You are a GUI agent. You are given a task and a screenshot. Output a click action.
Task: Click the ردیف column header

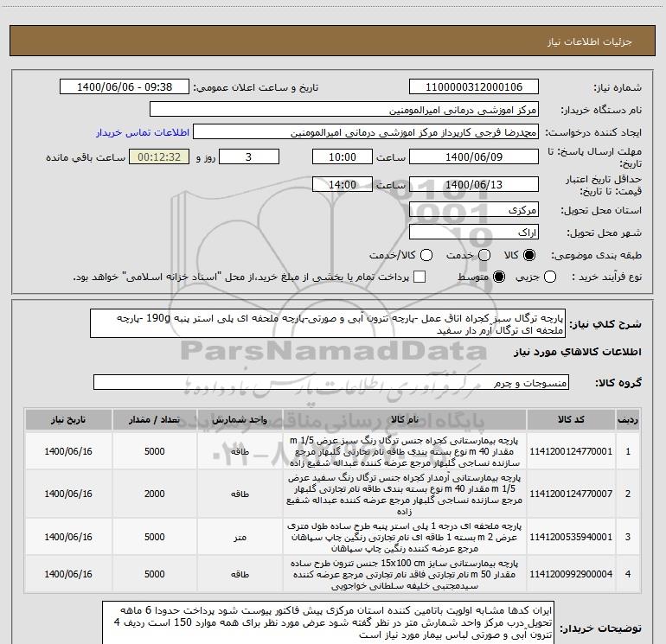[x=628, y=419]
